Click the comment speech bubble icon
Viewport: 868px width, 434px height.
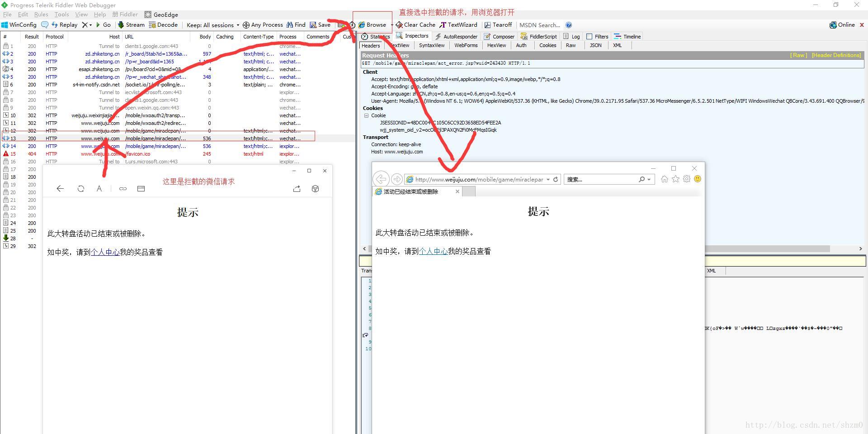[x=44, y=25]
